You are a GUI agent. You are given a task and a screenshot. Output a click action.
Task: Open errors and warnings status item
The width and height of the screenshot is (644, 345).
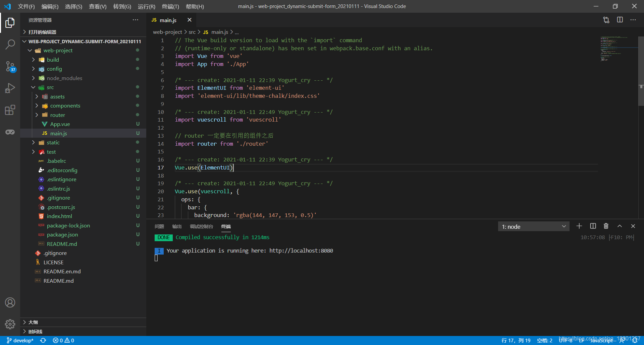[x=63, y=340]
